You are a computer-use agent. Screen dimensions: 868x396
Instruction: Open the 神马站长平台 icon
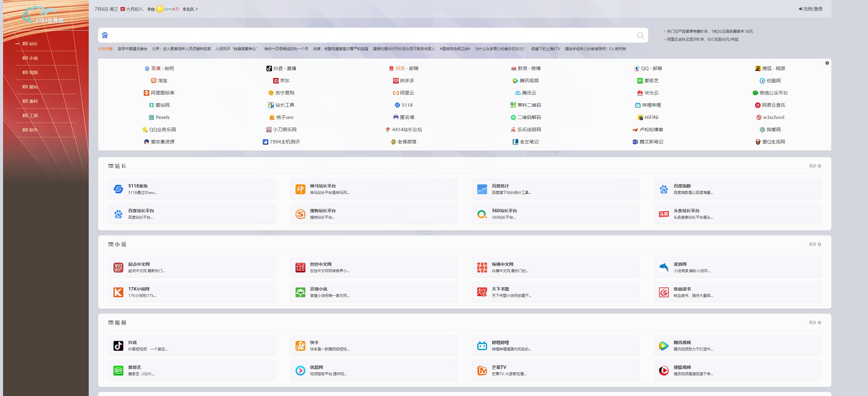[x=300, y=189]
